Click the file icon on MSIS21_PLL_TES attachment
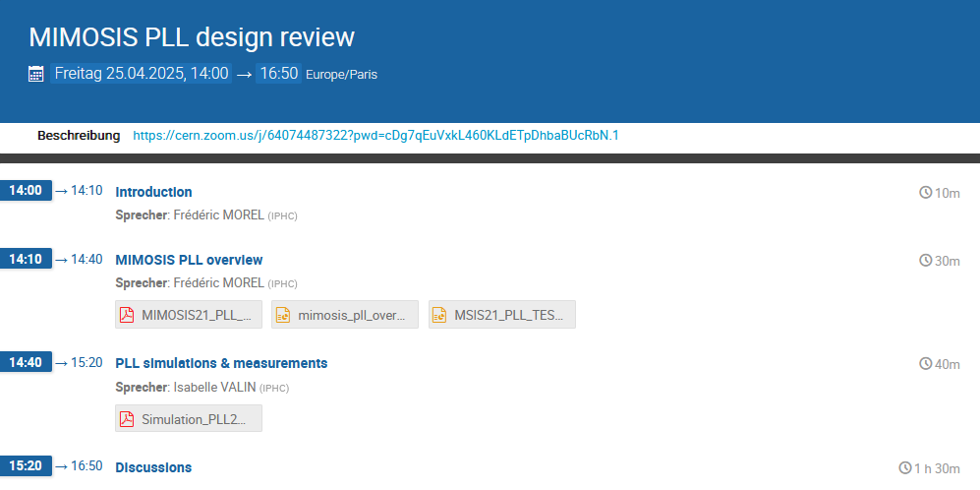The width and height of the screenshot is (980, 490). pos(439,315)
